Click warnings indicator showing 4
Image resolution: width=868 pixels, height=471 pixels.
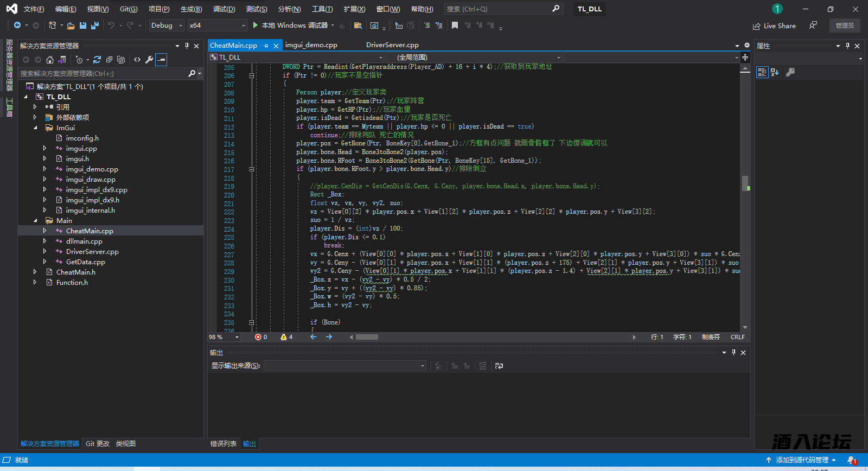286,337
